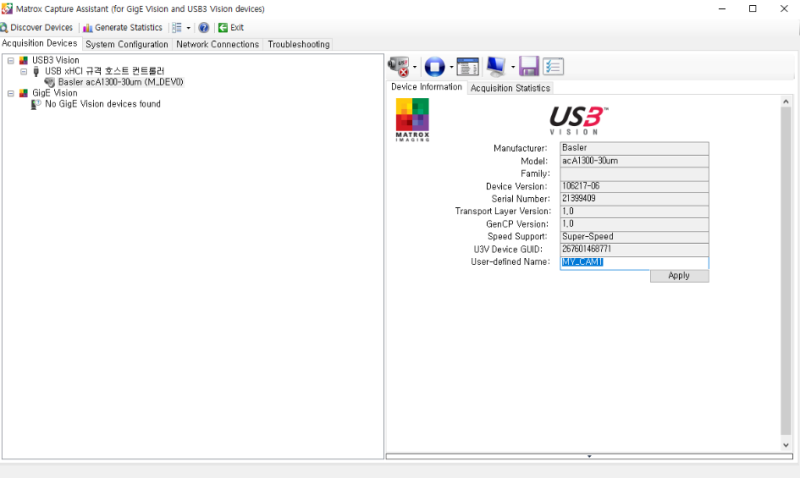Click the empty Family field
The width and height of the screenshot is (800, 478).
[634, 173]
